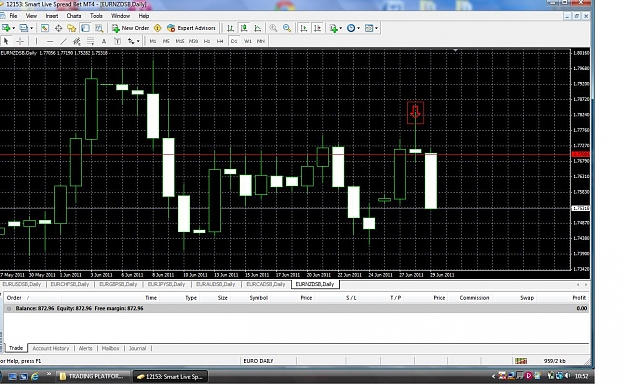Expand the Profiles dropdown arrow
625x386 pixels.
tap(31, 28)
